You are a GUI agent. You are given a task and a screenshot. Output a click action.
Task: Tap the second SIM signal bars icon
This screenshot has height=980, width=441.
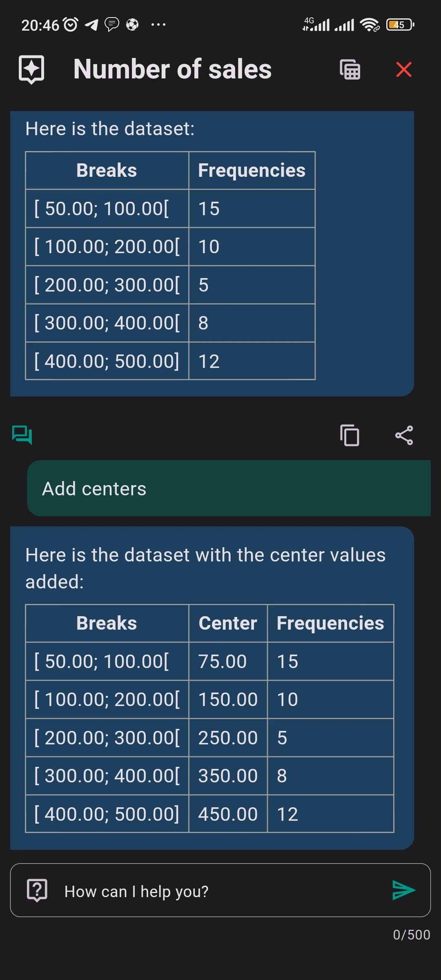[344, 25]
